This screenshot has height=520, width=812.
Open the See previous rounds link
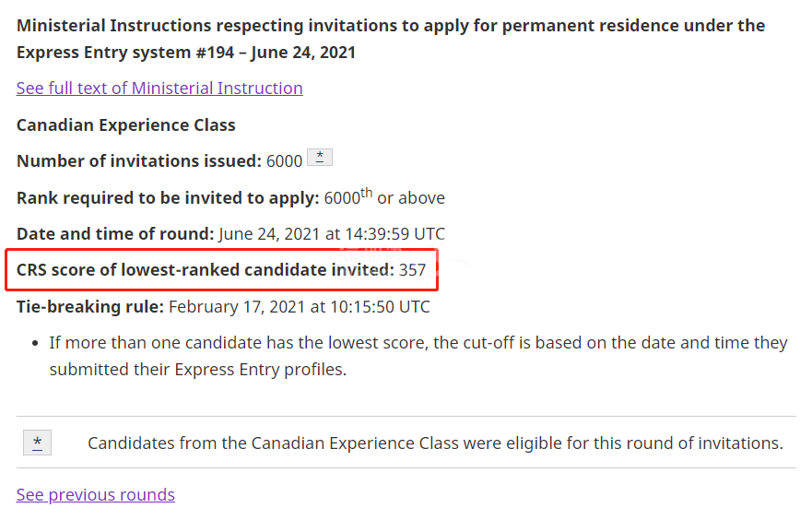tap(96, 494)
